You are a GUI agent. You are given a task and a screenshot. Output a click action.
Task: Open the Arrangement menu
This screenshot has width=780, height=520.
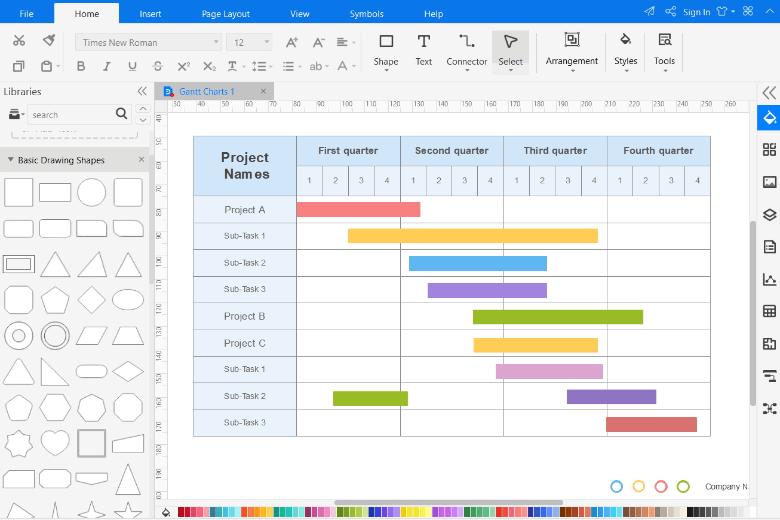[x=572, y=51]
